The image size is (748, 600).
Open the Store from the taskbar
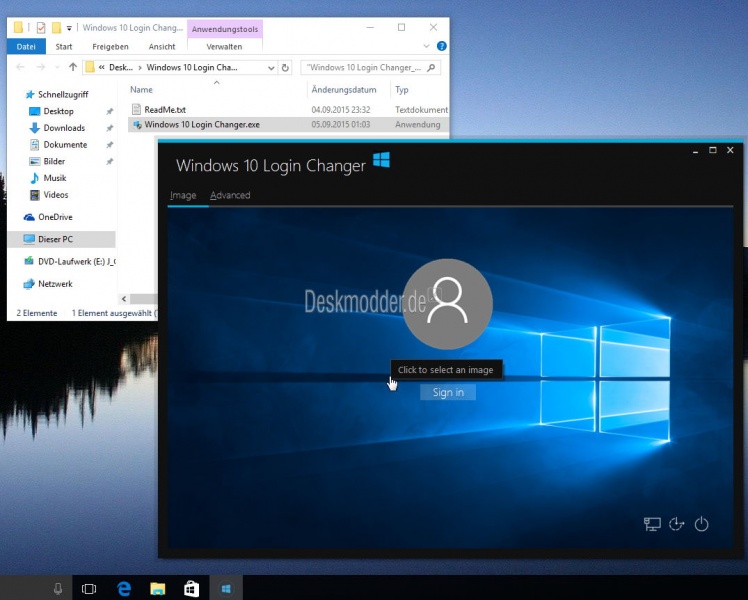[x=191, y=589]
